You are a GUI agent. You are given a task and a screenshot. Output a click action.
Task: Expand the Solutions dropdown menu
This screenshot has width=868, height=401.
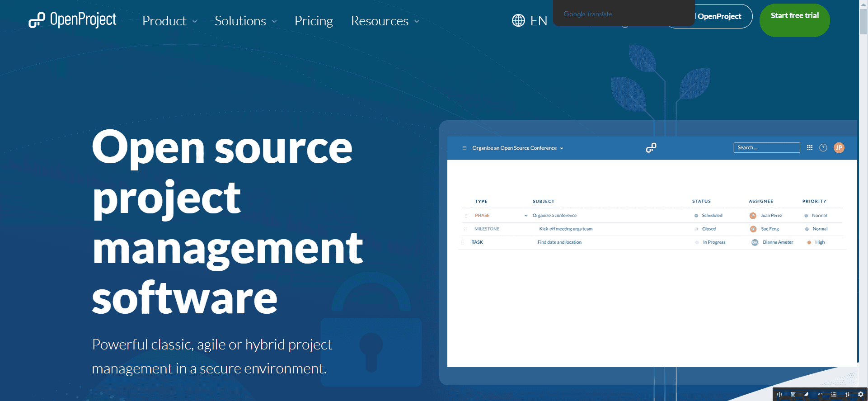(245, 21)
